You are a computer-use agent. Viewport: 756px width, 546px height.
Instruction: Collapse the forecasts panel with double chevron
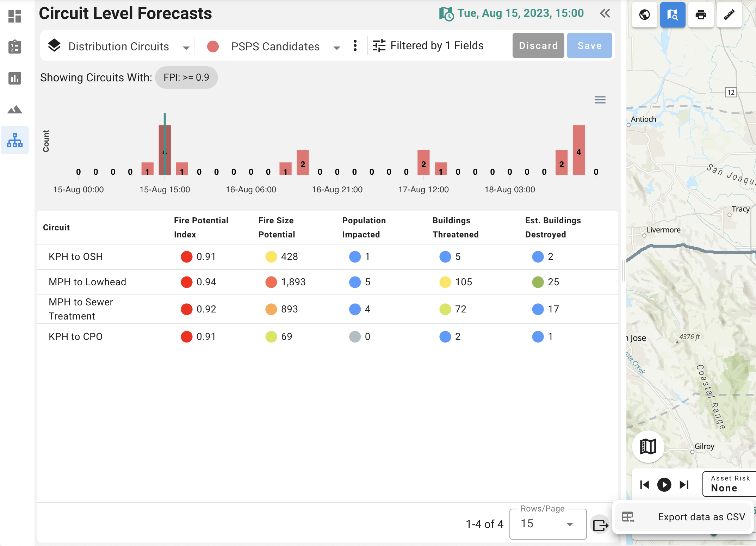coord(605,13)
